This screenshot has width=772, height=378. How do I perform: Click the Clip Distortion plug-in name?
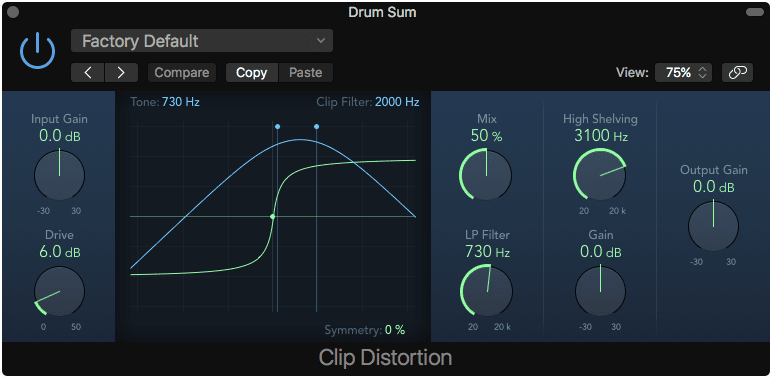[x=385, y=358]
